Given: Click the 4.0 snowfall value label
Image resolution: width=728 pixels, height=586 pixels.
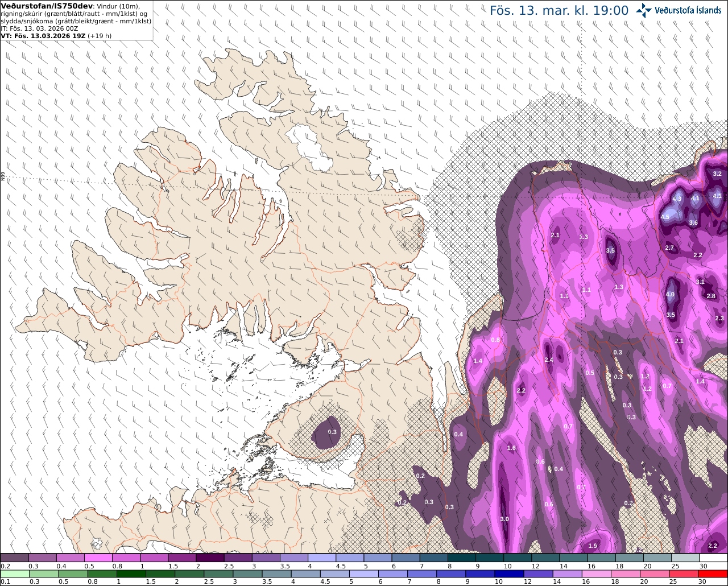Looking at the screenshot, I should (x=670, y=294).
